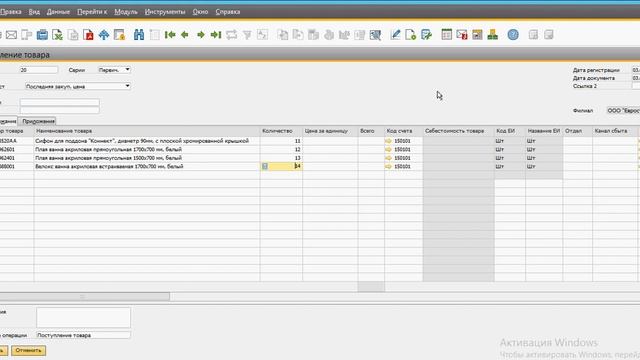The width and height of the screenshot is (640, 360).
Task: Expand the Последняя закуп. цена price list dropdown
Action: (x=78, y=86)
